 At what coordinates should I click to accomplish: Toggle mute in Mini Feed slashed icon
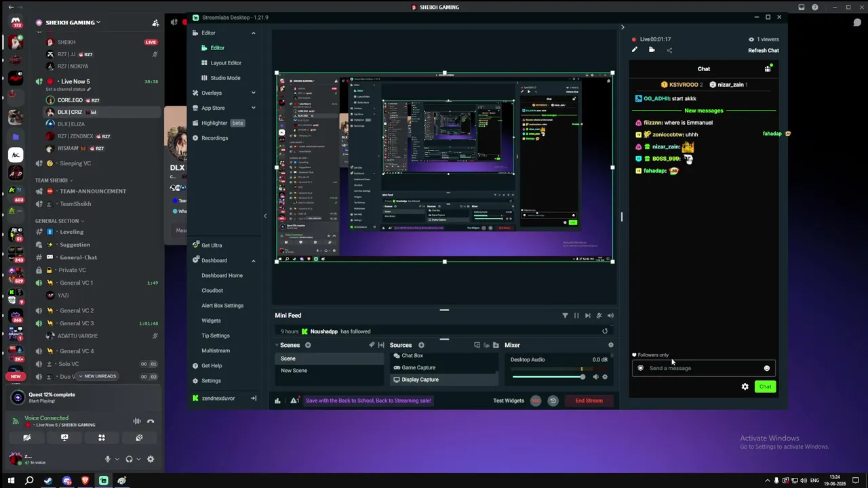599,315
